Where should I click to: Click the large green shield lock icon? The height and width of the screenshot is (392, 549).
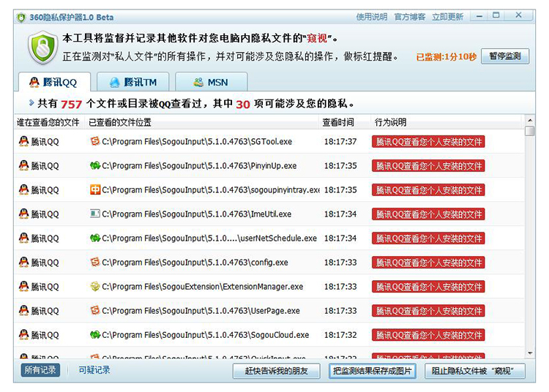pyautogui.click(x=42, y=48)
